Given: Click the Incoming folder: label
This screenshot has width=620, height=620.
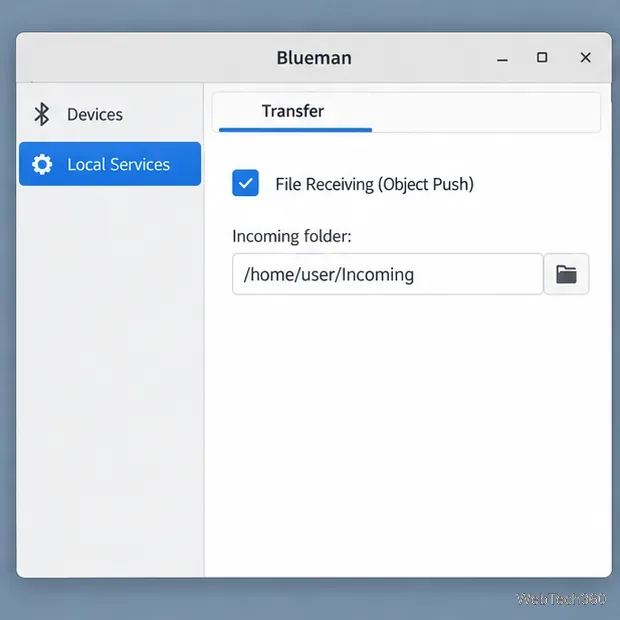Looking at the screenshot, I should [292, 236].
